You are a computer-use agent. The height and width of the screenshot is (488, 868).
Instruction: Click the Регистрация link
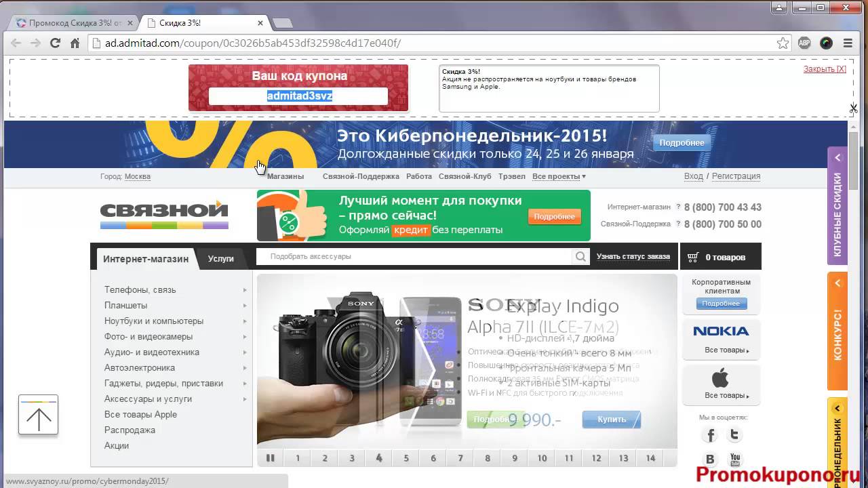click(736, 176)
